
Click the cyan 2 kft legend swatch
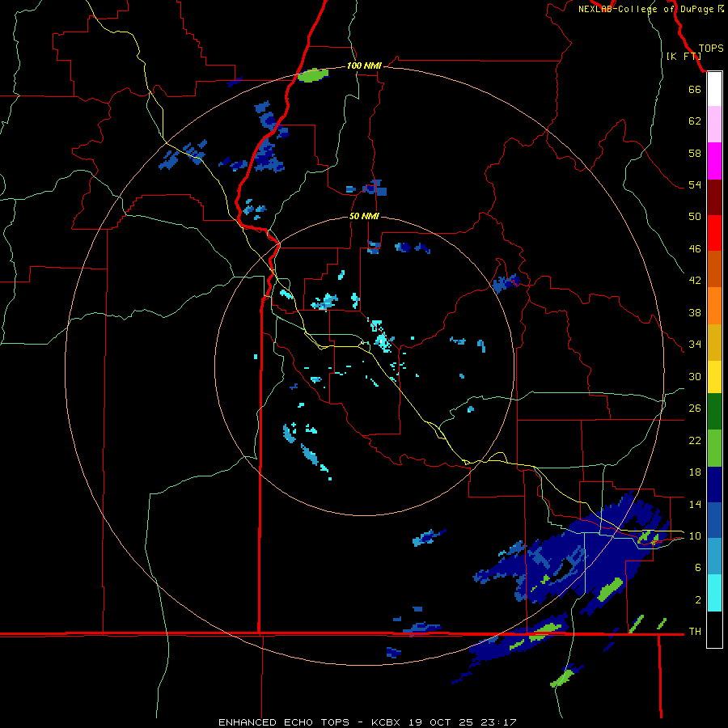tap(714, 593)
